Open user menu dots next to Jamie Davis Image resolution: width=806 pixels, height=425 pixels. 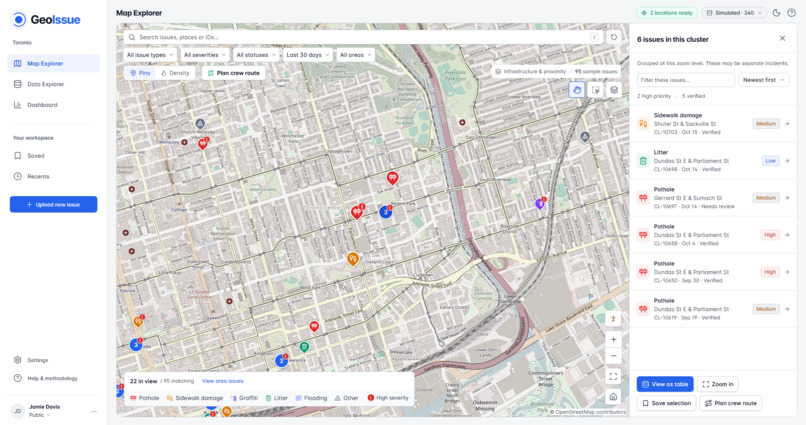94,411
